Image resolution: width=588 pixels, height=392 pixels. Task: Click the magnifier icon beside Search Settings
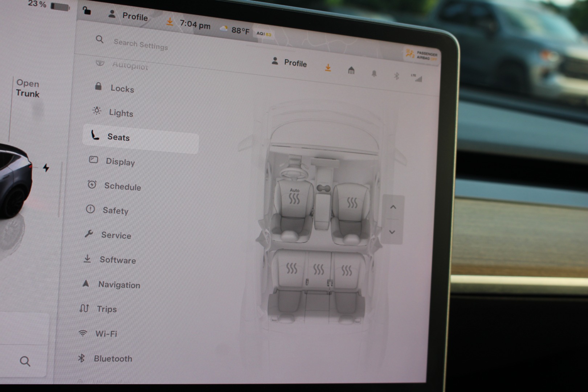click(x=99, y=39)
